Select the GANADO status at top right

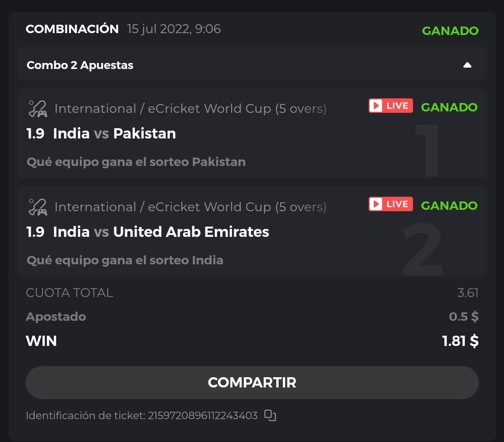tap(450, 31)
